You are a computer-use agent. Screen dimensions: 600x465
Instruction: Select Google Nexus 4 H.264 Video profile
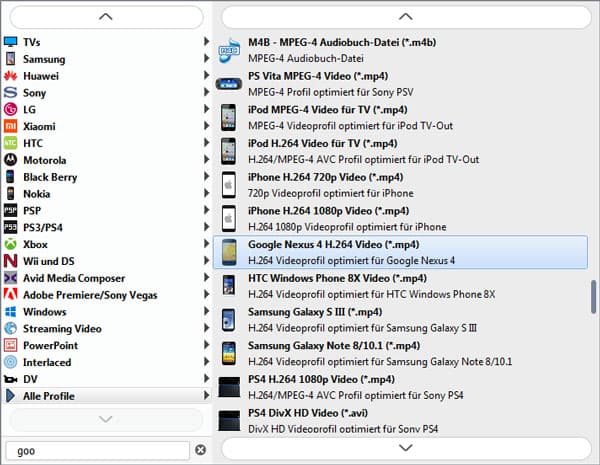[x=400, y=252]
